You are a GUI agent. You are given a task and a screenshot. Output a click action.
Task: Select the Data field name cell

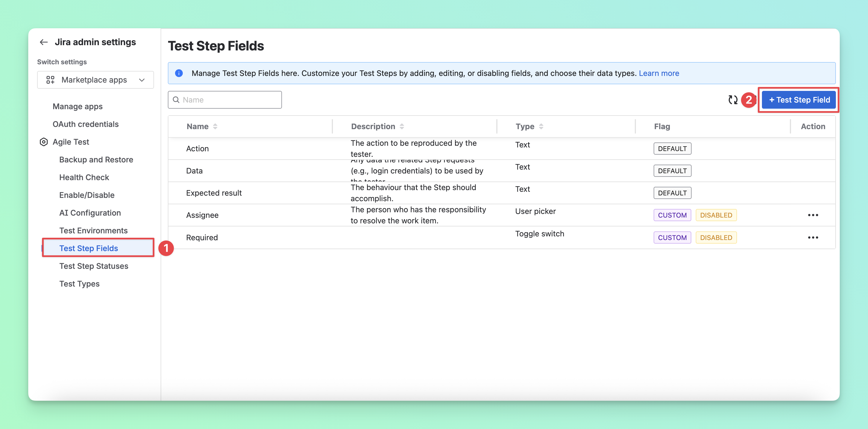point(194,171)
